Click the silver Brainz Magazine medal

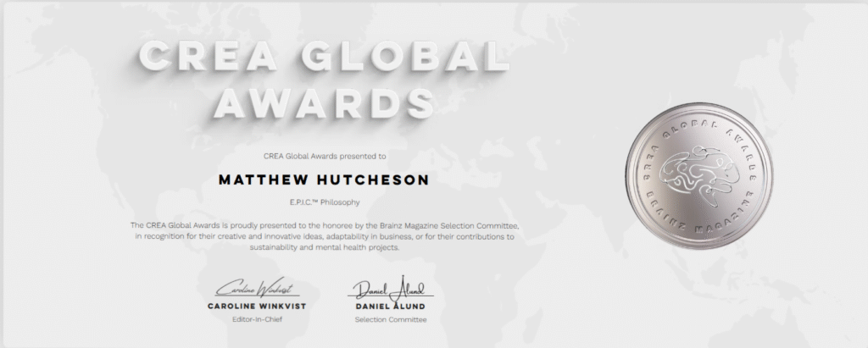[x=699, y=175]
